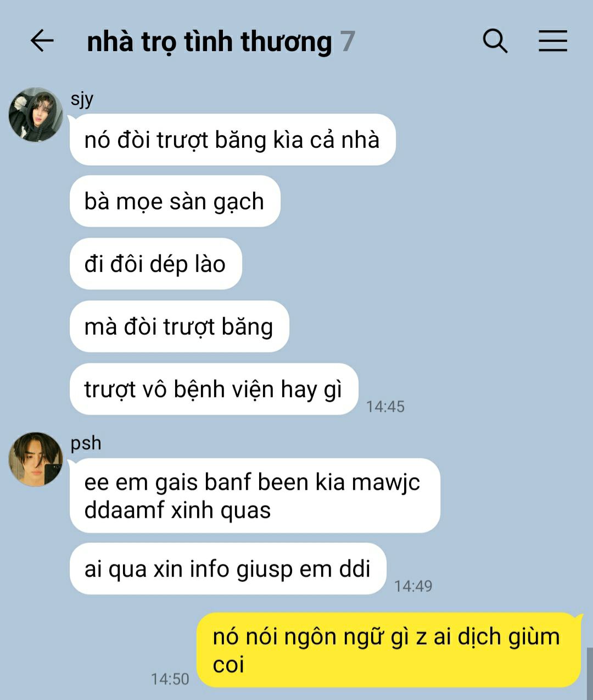The height and width of the screenshot is (700, 593).
Task: Tap the sender name sjy
Action: coord(82,99)
